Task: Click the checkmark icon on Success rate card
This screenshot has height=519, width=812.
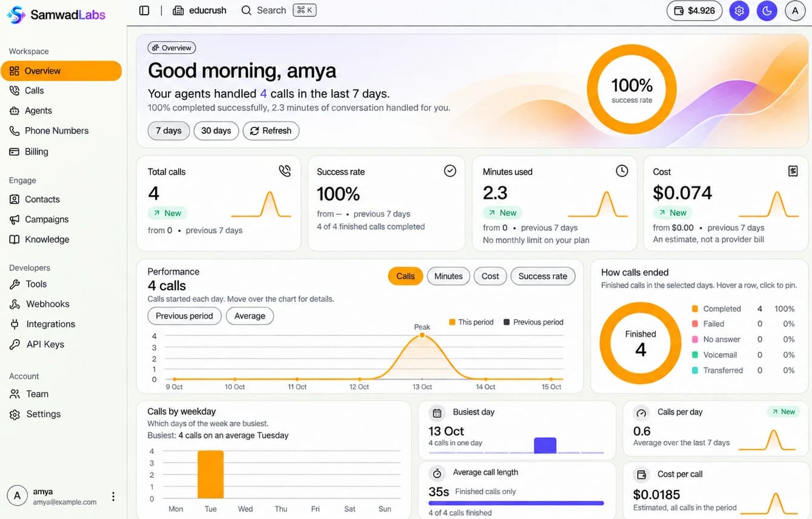Action: tap(450, 171)
